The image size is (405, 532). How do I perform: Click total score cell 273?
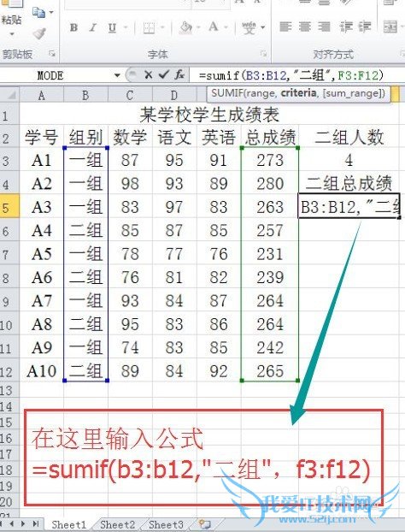[x=270, y=160]
